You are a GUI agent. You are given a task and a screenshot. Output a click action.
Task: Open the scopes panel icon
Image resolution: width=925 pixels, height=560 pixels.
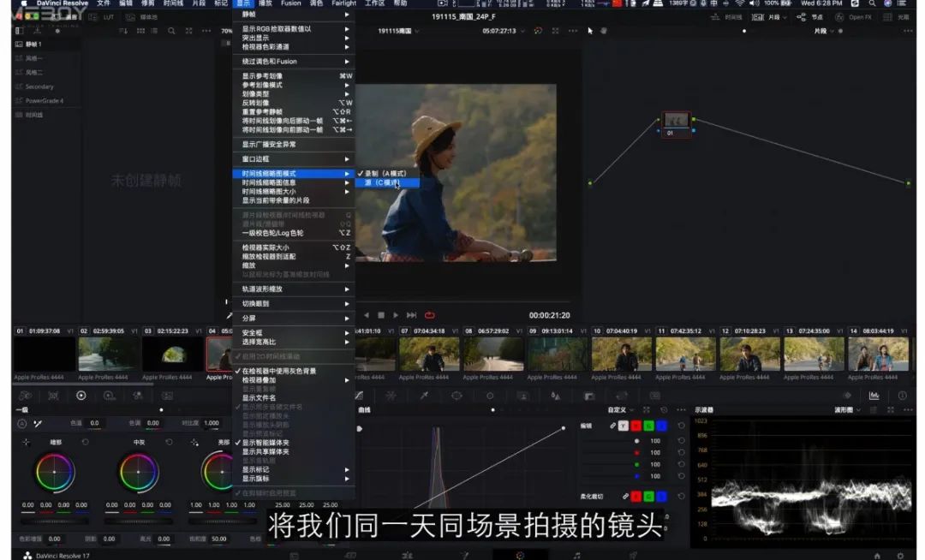click(874, 396)
